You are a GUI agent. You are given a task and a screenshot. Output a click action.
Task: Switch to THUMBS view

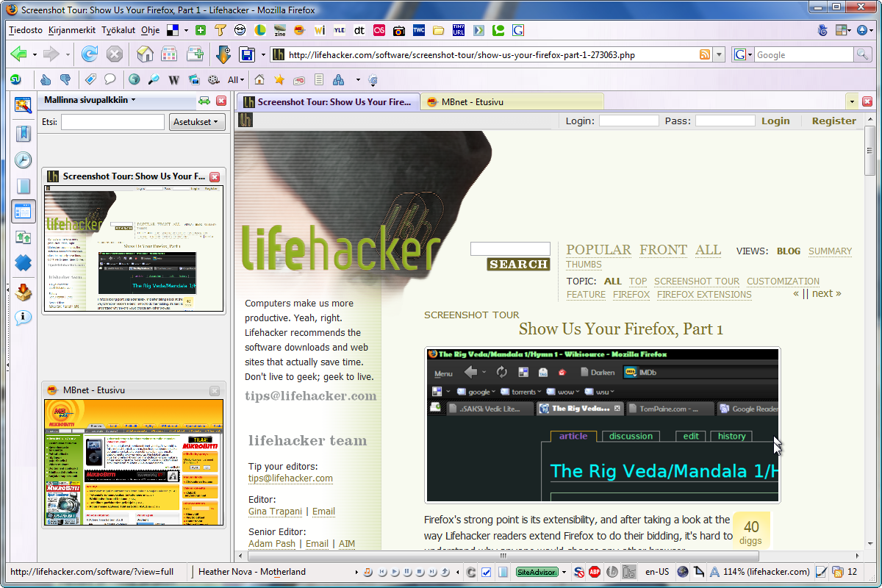pos(584,265)
